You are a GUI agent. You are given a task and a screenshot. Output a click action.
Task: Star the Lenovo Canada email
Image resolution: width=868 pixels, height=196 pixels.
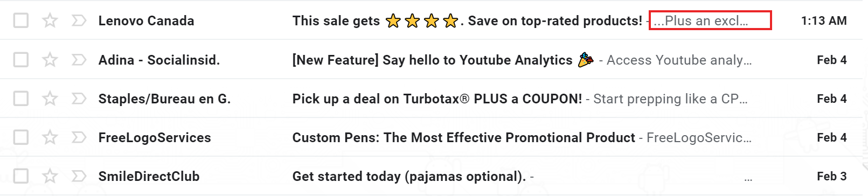click(50, 21)
